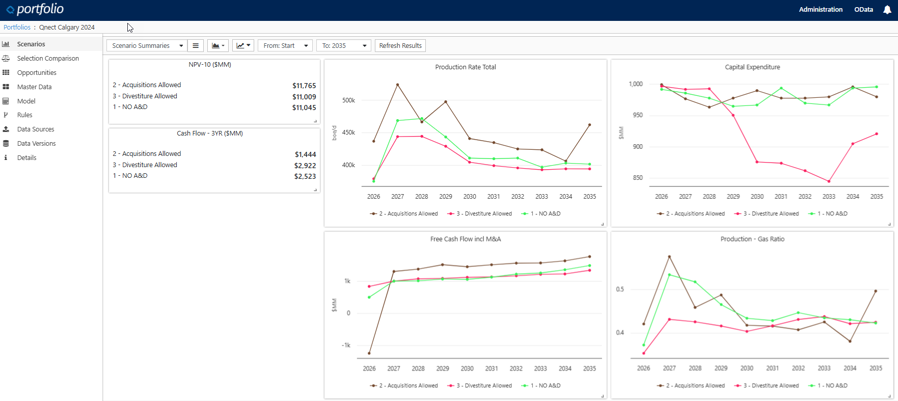Toggle Divestiture Allowed legend in Capital Expenditure chart
Screen dimensions: 898x401
point(768,213)
